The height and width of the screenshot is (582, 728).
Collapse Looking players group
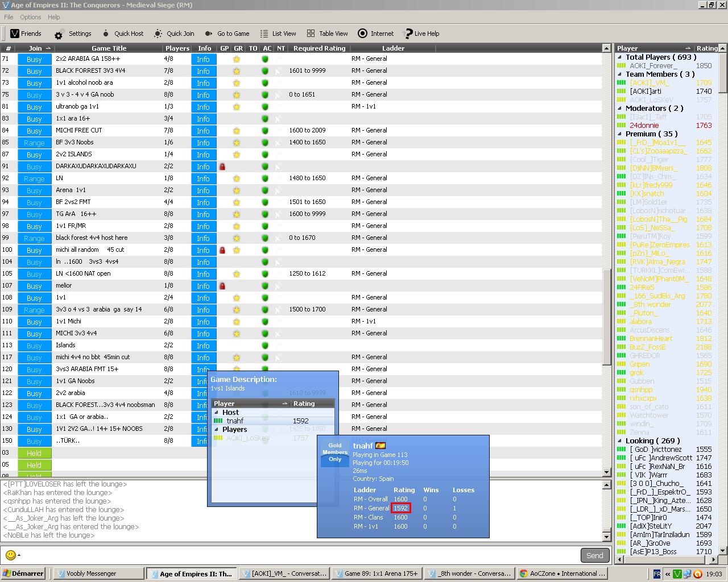pyautogui.click(x=621, y=441)
